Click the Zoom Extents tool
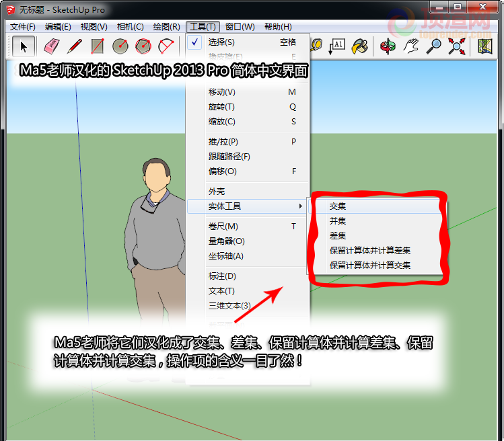 point(457,46)
